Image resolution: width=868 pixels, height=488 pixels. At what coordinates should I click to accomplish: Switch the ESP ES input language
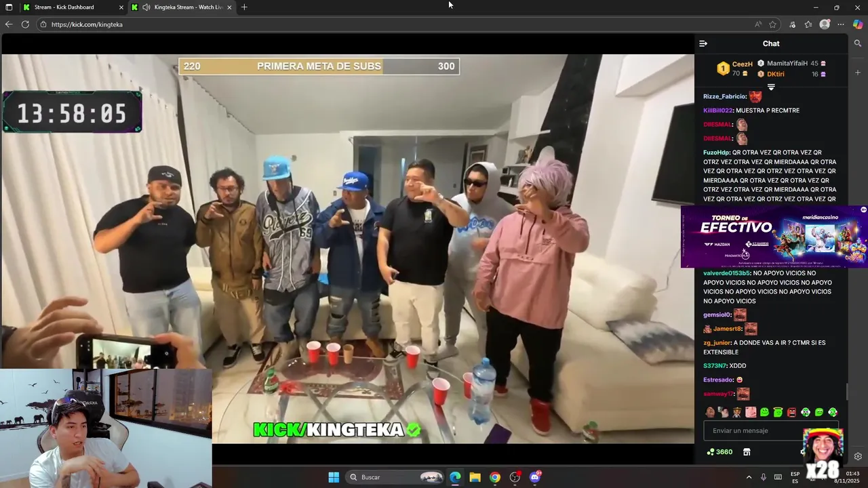[795, 477]
